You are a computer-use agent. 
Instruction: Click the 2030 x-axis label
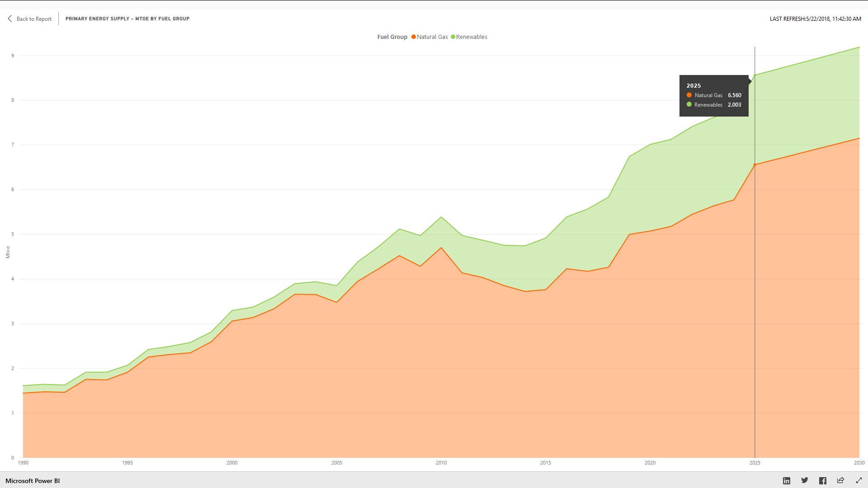(859, 463)
